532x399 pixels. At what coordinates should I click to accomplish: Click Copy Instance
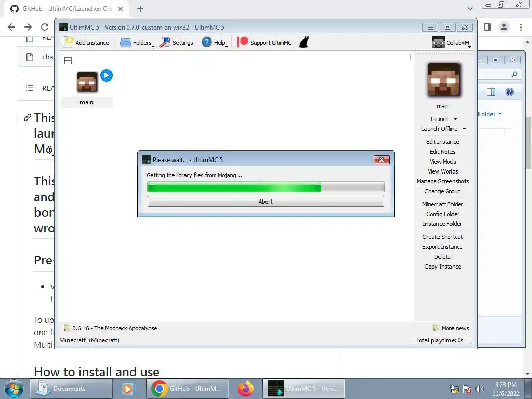(x=443, y=267)
